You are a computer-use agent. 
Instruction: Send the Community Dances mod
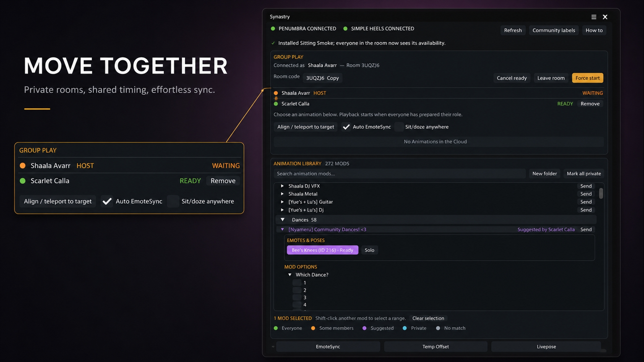(x=586, y=229)
